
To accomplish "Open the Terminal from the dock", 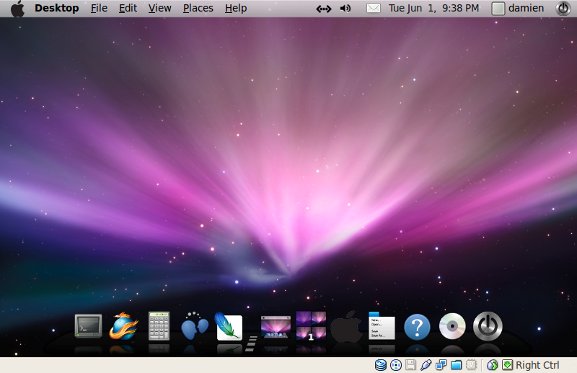I will (x=88, y=326).
